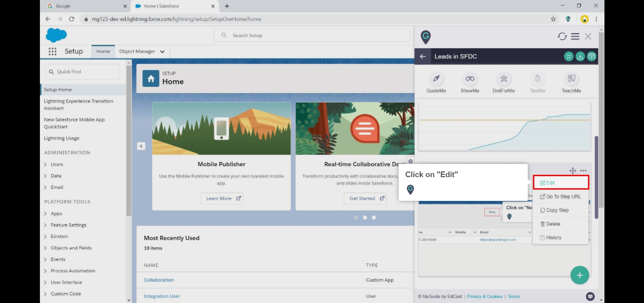This screenshot has height=303, width=644.
Task: Click the Quick Find field
Action: click(x=82, y=71)
